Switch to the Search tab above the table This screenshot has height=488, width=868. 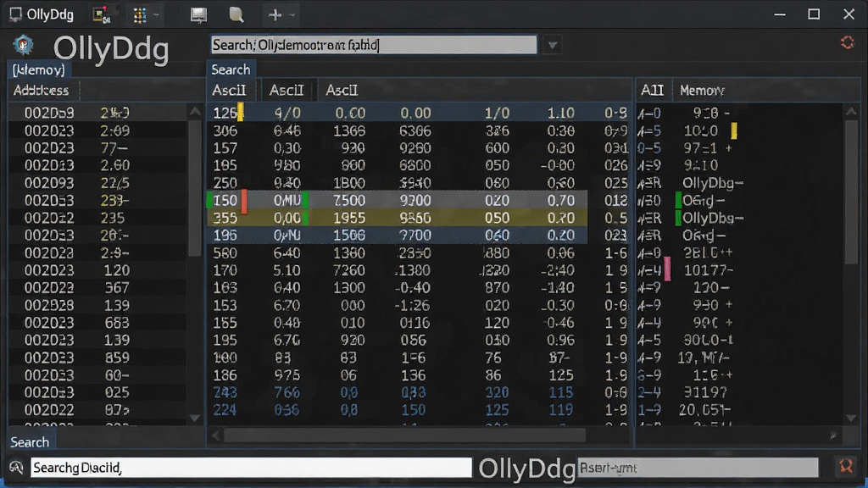point(231,69)
